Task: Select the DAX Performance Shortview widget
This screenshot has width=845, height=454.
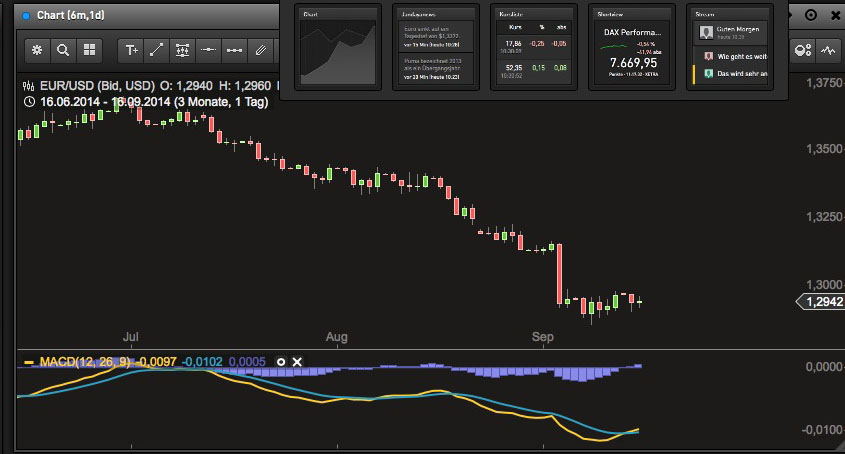Action: coord(632,47)
